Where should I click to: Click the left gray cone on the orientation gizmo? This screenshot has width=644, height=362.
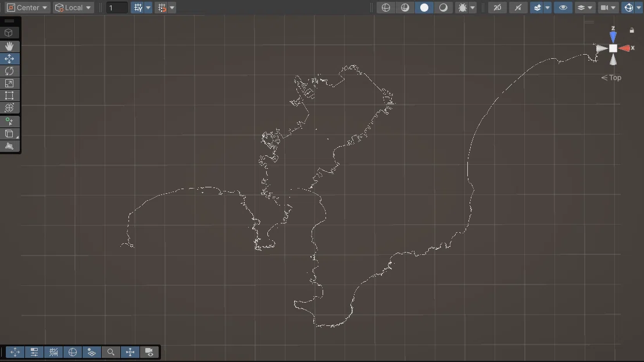pyautogui.click(x=602, y=48)
